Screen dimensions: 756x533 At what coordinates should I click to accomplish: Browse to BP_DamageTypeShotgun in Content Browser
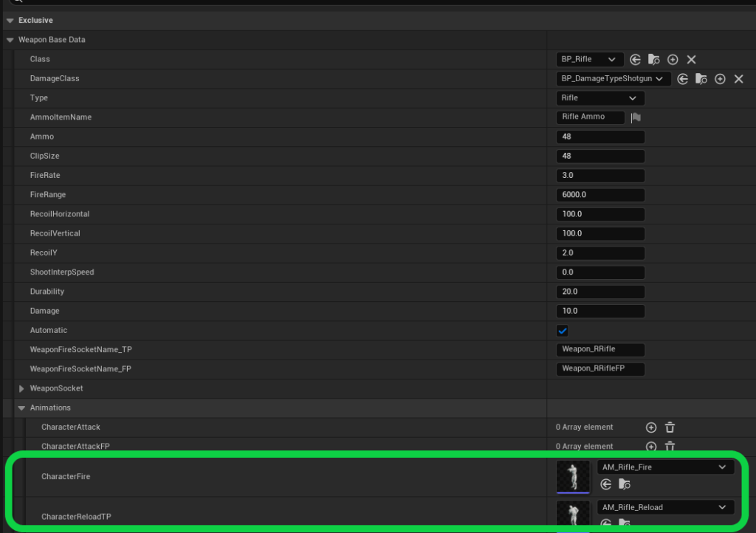coord(701,78)
